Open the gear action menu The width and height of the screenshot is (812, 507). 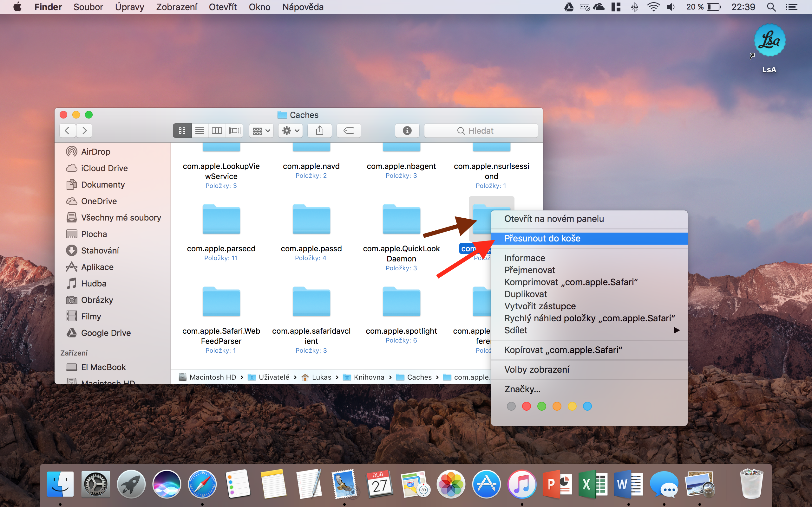pyautogui.click(x=291, y=131)
